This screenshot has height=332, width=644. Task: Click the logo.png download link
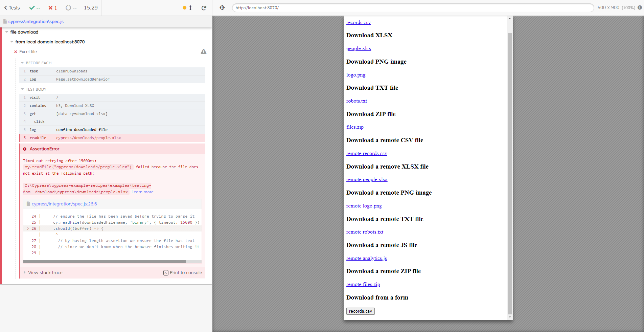356,75
